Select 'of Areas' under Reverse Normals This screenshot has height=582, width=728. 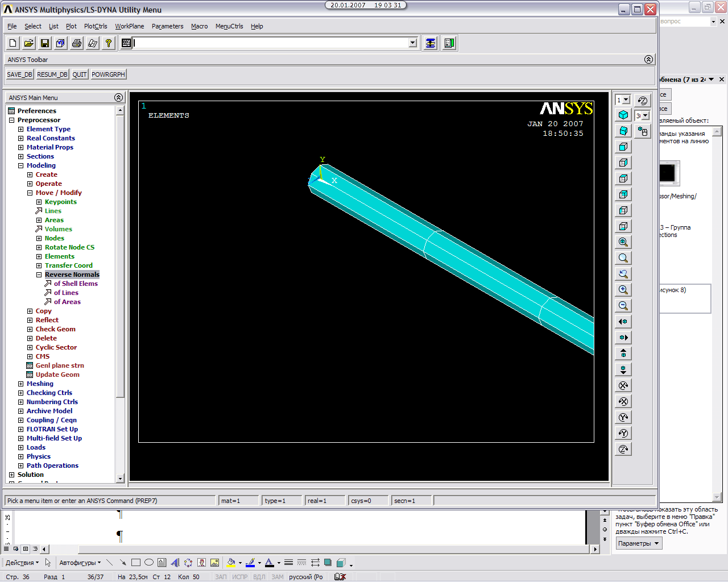coord(67,302)
